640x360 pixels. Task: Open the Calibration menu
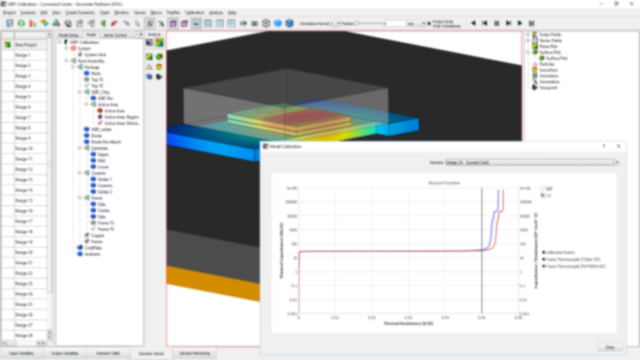click(194, 13)
